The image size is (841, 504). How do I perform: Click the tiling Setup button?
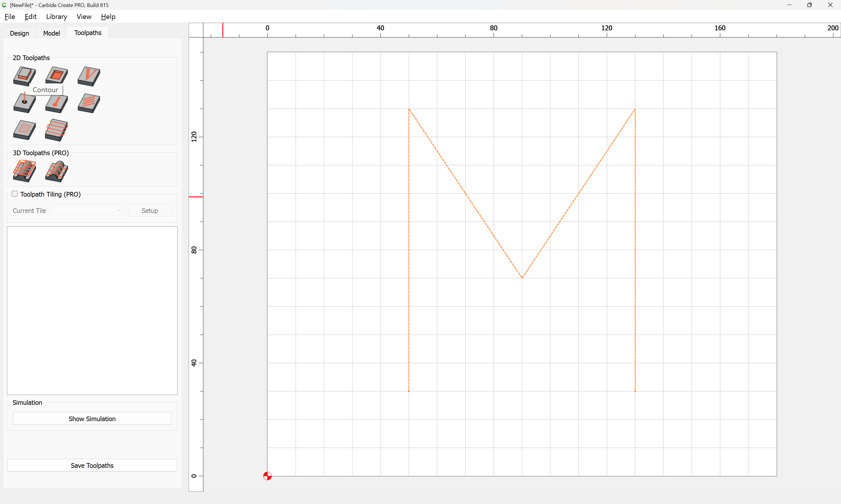click(150, 211)
